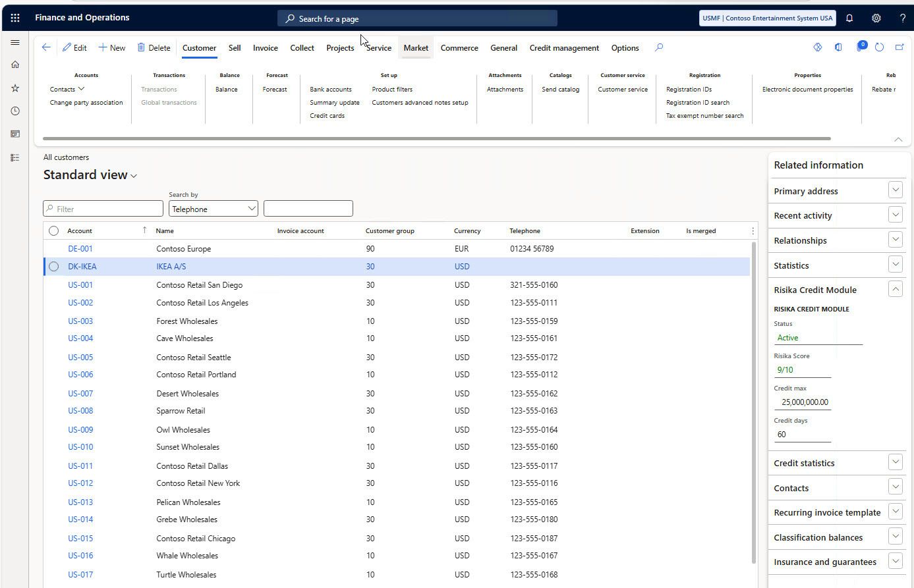Click Bank accounts under Set up
The height and width of the screenshot is (588, 914).
(x=331, y=89)
